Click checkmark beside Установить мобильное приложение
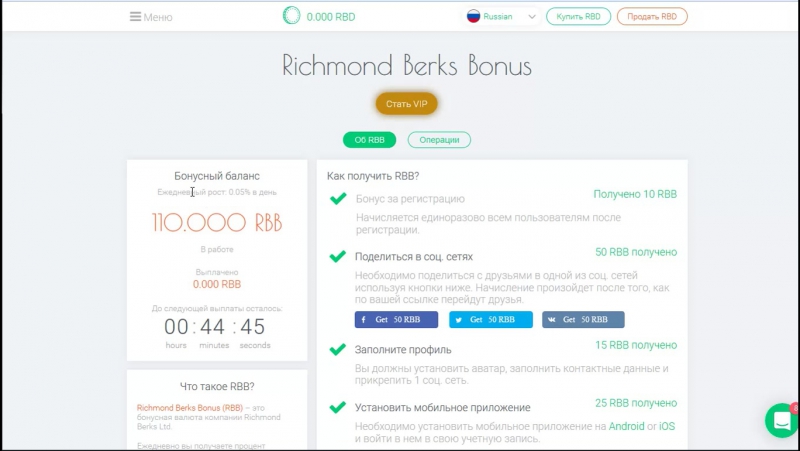The height and width of the screenshot is (451, 800). click(x=338, y=407)
